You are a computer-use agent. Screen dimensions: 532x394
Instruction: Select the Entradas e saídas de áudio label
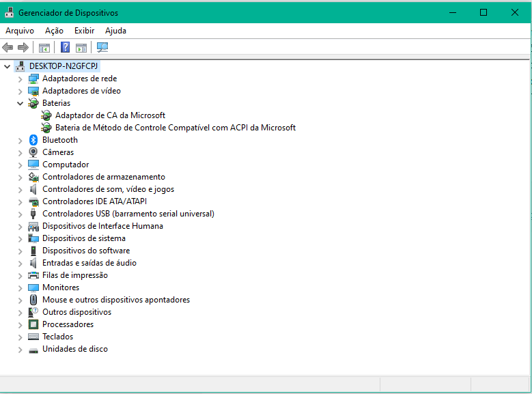pyautogui.click(x=89, y=263)
